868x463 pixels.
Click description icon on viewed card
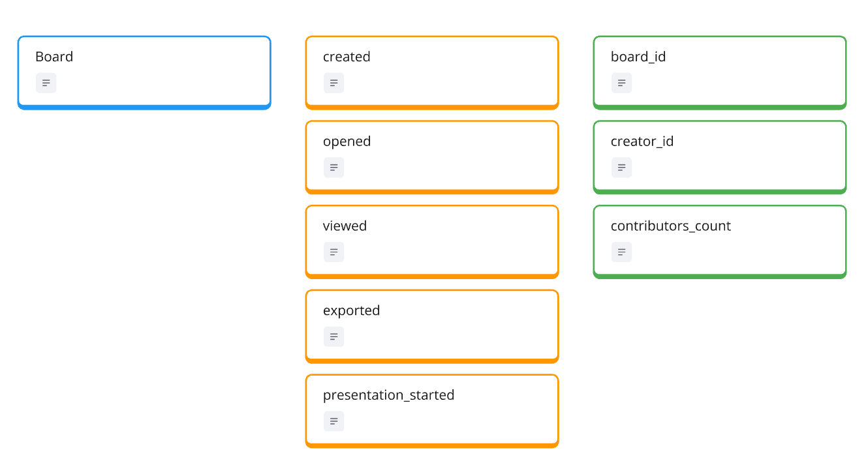coord(333,252)
